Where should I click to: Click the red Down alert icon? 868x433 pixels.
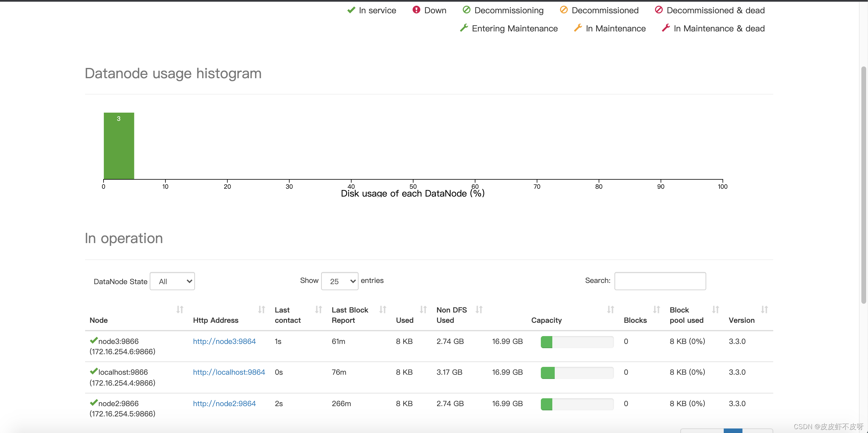tap(416, 10)
